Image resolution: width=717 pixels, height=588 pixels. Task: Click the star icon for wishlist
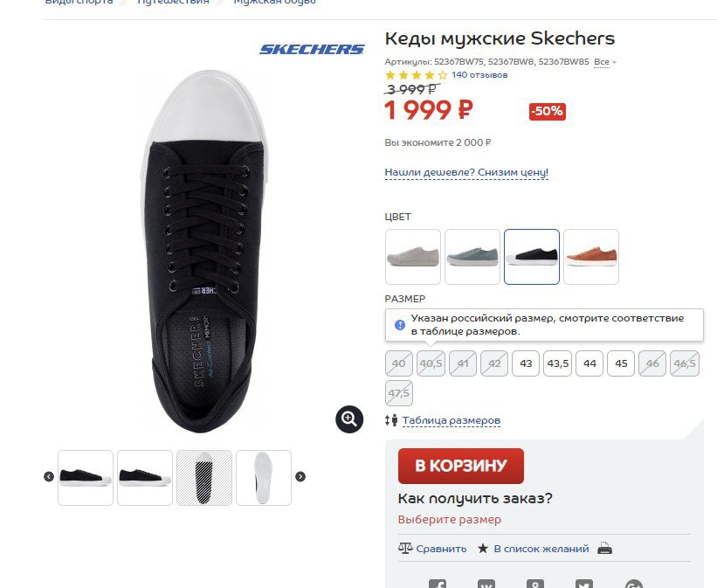[483, 548]
